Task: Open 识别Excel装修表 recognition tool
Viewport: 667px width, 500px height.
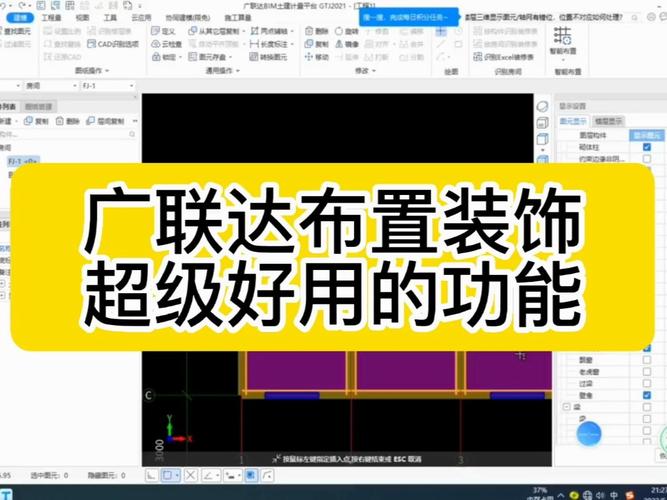Action: [x=504, y=57]
